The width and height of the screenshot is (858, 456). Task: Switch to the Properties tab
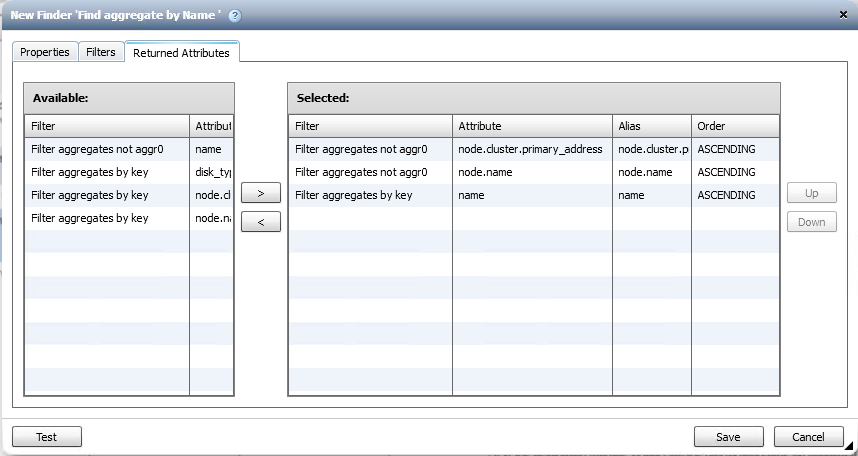[45, 52]
